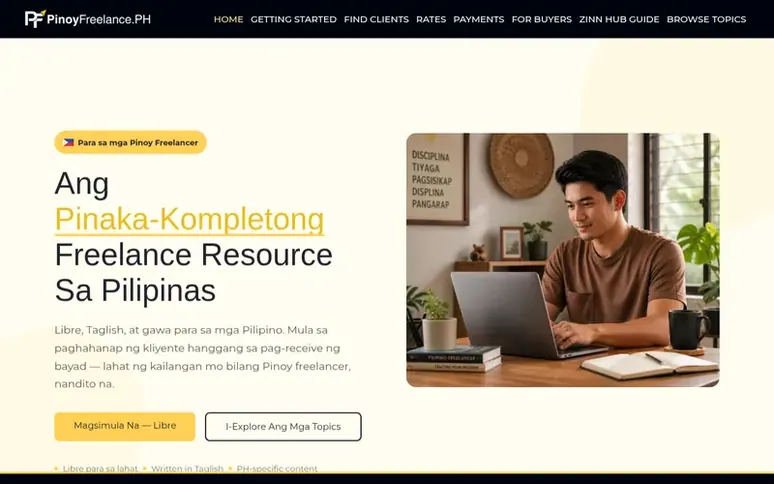Viewport: 774px width, 484px height.
Task: Open the Zinn Hub Guide link
Action: pyautogui.click(x=619, y=19)
